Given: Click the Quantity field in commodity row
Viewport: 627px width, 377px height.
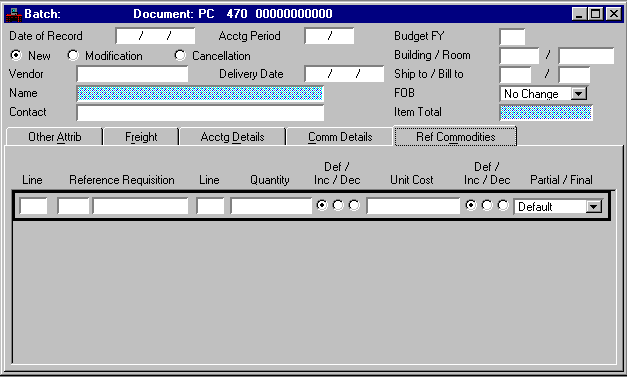Looking at the screenshot, I should point(271,206).
